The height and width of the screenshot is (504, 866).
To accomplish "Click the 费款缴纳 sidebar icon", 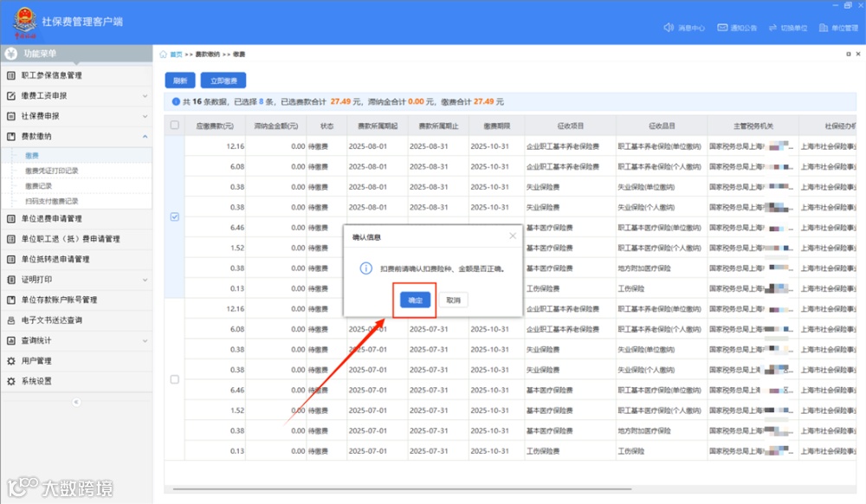I will pyautogui.click(x=11, y=136).
